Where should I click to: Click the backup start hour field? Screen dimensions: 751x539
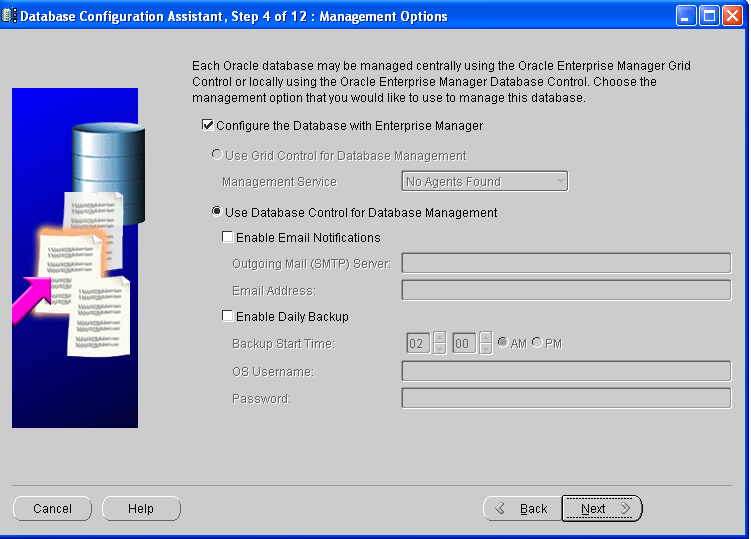click(418, 343)
